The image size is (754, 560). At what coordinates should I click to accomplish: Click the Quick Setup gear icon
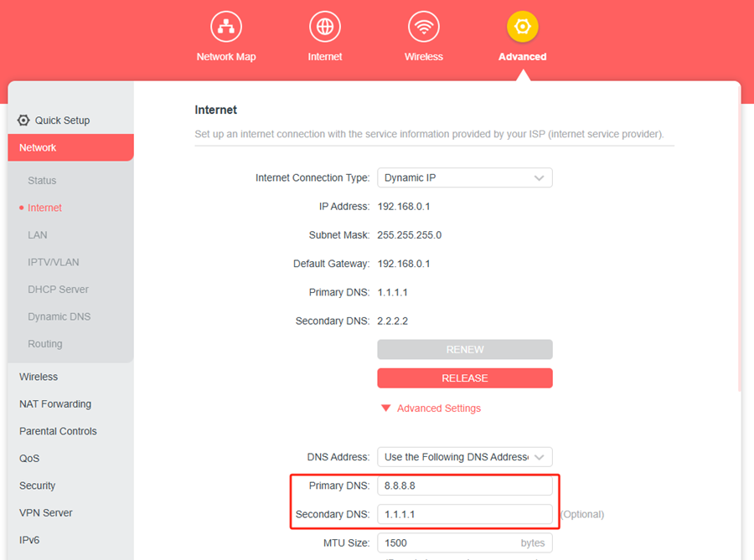[x=23, y=121]
